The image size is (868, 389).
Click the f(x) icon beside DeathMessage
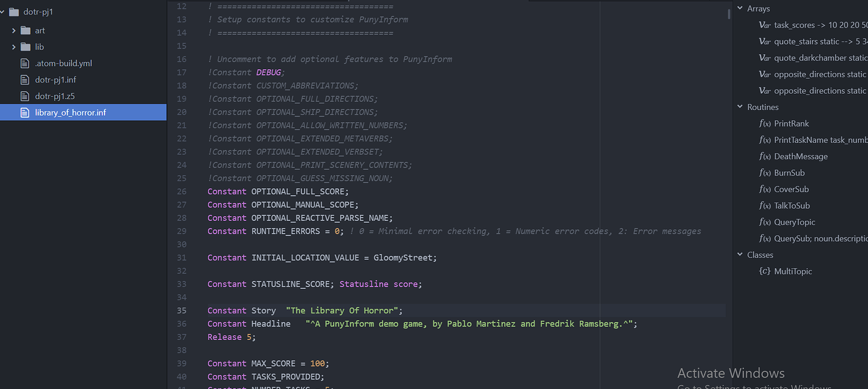tap(764, 156)
